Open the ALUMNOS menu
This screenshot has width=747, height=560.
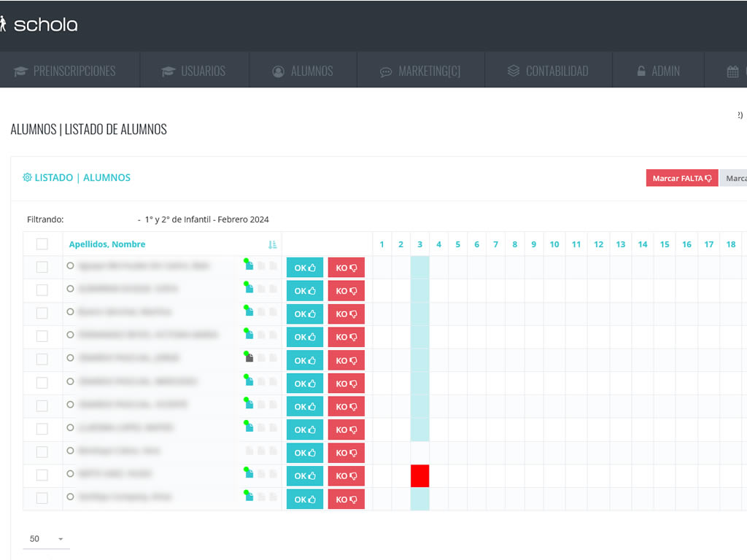[303, 71]
